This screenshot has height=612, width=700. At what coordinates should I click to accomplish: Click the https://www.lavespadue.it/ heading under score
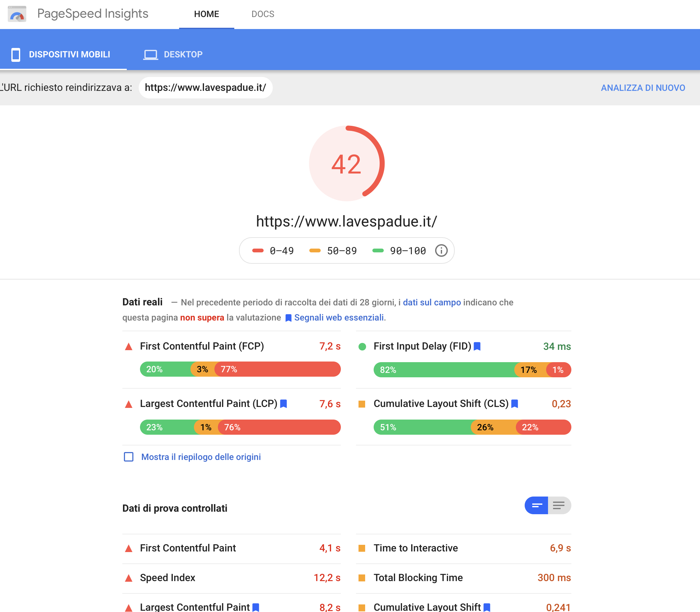(347, 221)
